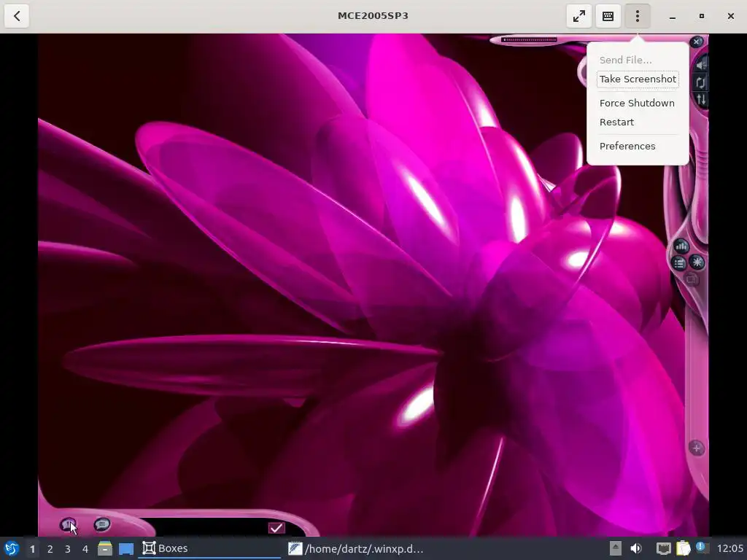This screenshot has width=747, height=560.
Task: Close the pink skin panel with X
Action: pos(696,42)
